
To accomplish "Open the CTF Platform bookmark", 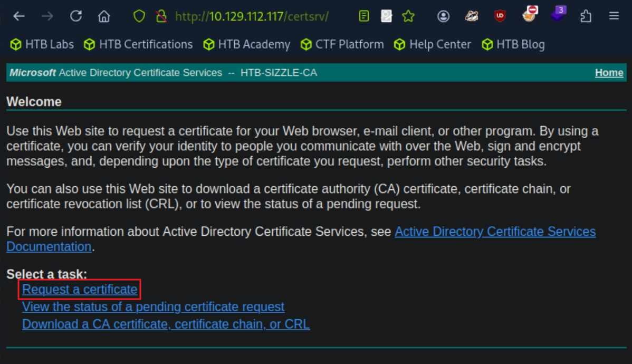I will click(x=342, y=44).
